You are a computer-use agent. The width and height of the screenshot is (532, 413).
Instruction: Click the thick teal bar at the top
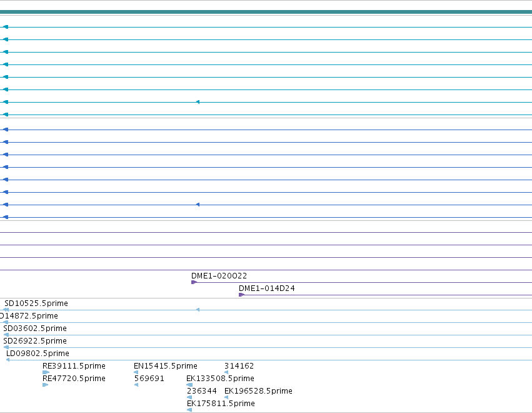click(266, 13)
